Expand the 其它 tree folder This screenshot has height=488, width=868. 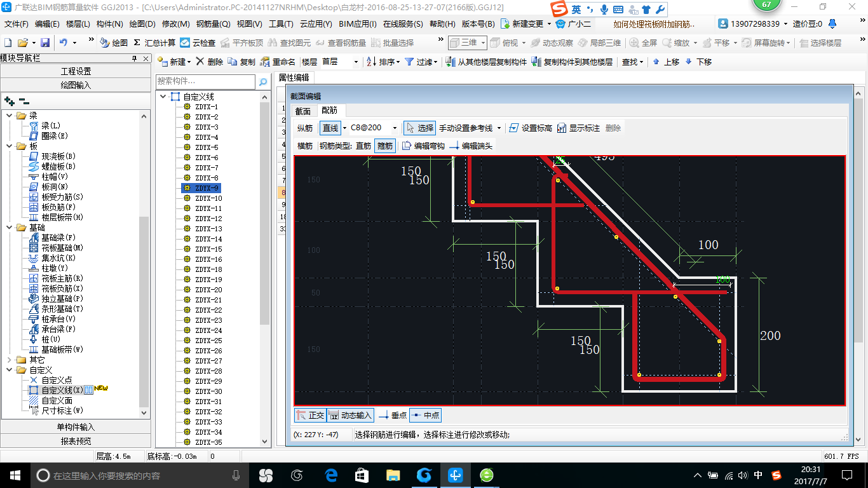point(10,360)
